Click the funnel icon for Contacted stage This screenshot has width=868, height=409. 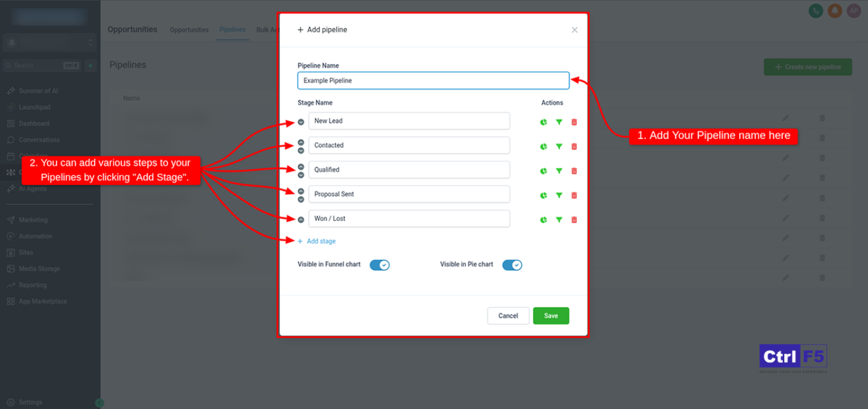coord(559,147)
